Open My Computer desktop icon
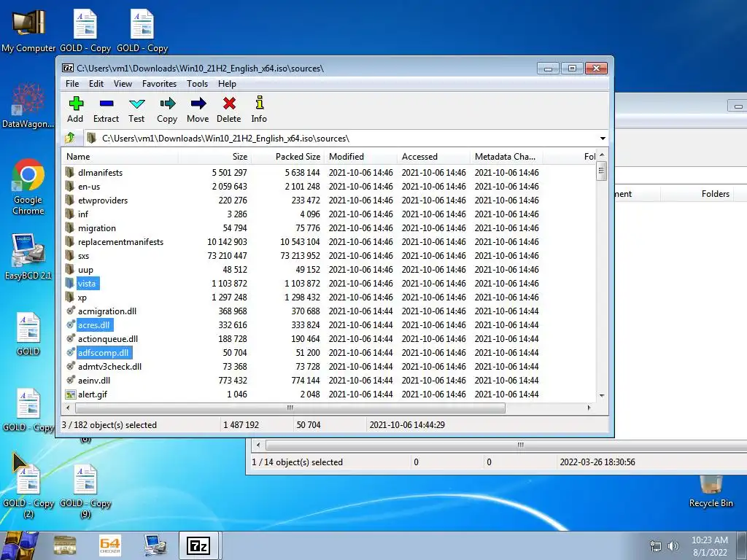The width and height of the screenshot is (747, 560). (x=28, y=31)
